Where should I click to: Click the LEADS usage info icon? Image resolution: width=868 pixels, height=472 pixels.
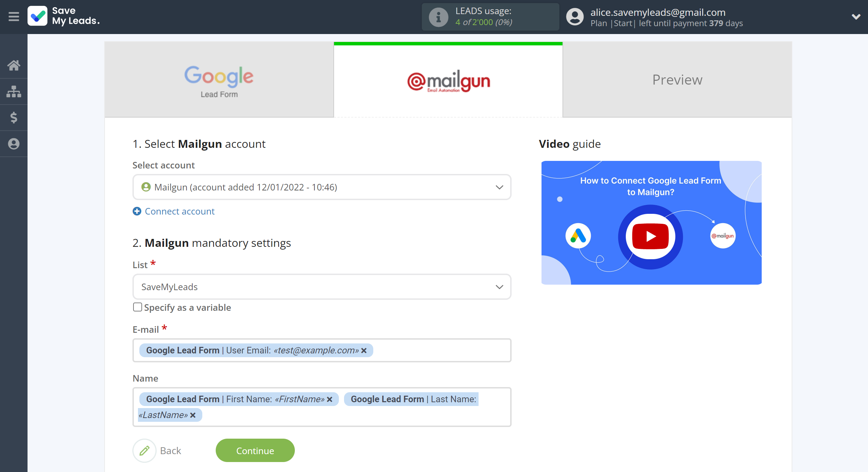tap(438, 17)
